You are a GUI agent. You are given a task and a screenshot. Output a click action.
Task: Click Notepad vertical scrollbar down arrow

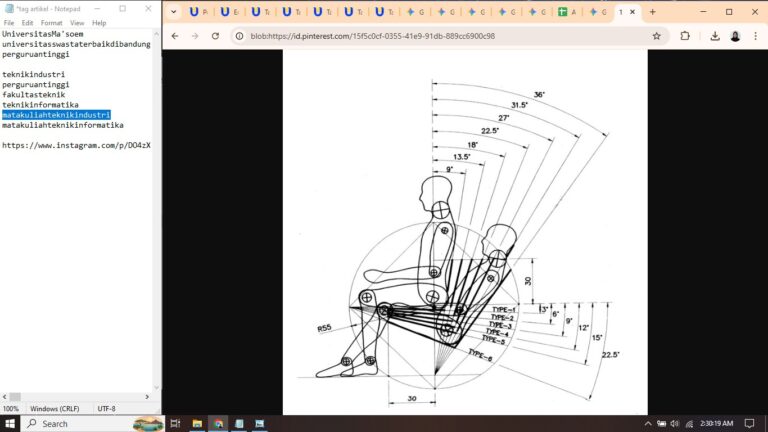(157, 388)
